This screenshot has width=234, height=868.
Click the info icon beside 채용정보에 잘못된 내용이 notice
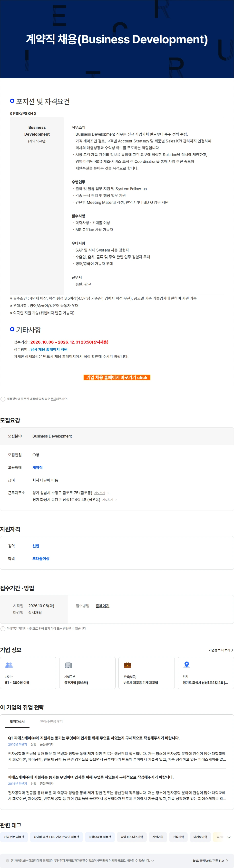click(x=3, y=399)
